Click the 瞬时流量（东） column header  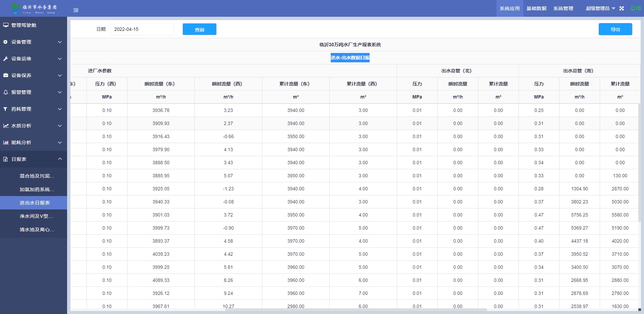click(x=161, y=84)
